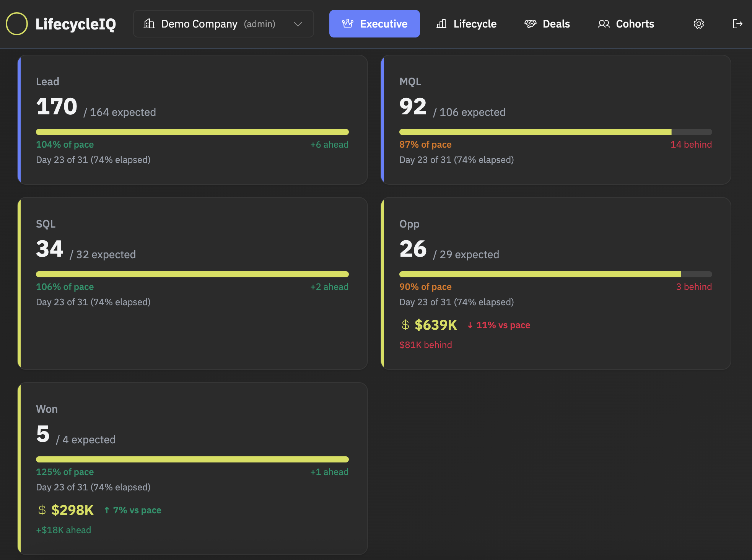Image resolution: width=752 pixels, height=560 pixels.
Task: Click the dollar icon beside $639K in Opp card
Action: click(x=405, y=325)
